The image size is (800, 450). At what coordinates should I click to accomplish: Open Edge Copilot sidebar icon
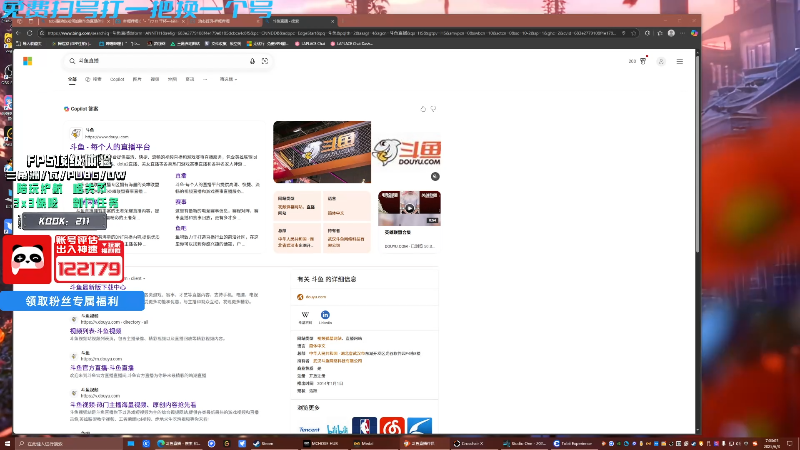pos(694,33)
